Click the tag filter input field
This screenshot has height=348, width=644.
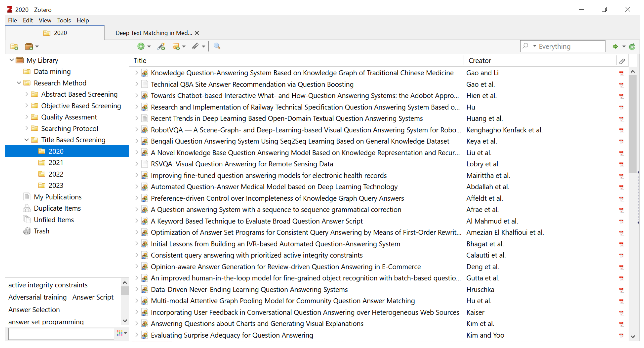tap(61, 334)
